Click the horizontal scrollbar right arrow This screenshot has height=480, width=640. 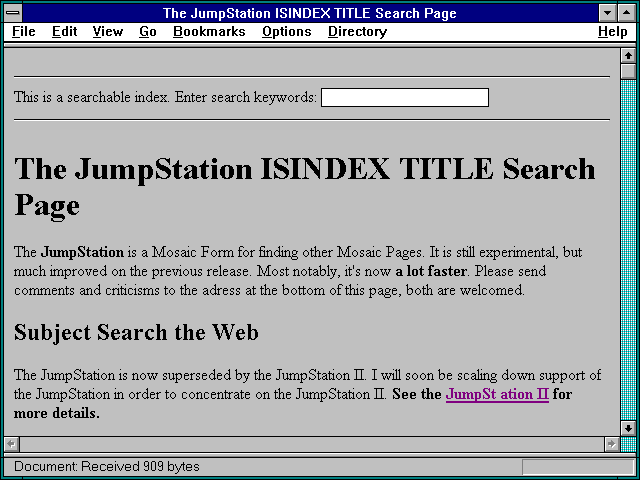click(x=611, y=444)
